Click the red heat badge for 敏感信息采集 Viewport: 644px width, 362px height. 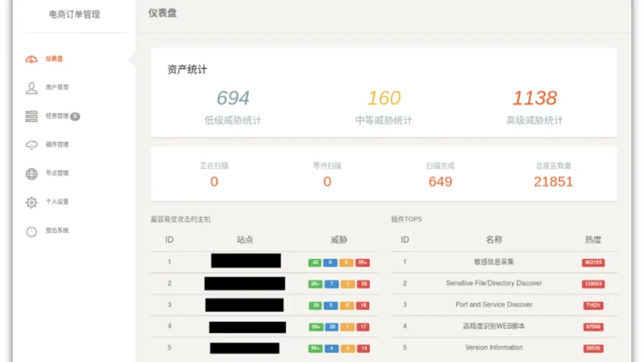coord(593,263)
